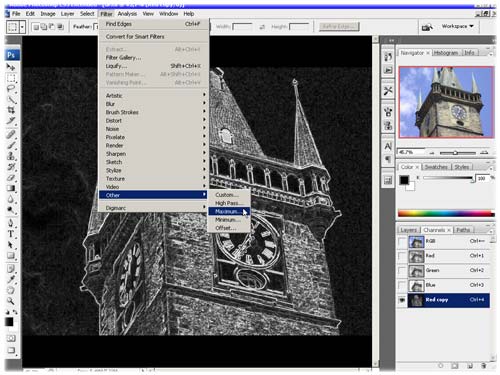Select the Path Selection tool
500x375 pixels.
coord(11,245)
